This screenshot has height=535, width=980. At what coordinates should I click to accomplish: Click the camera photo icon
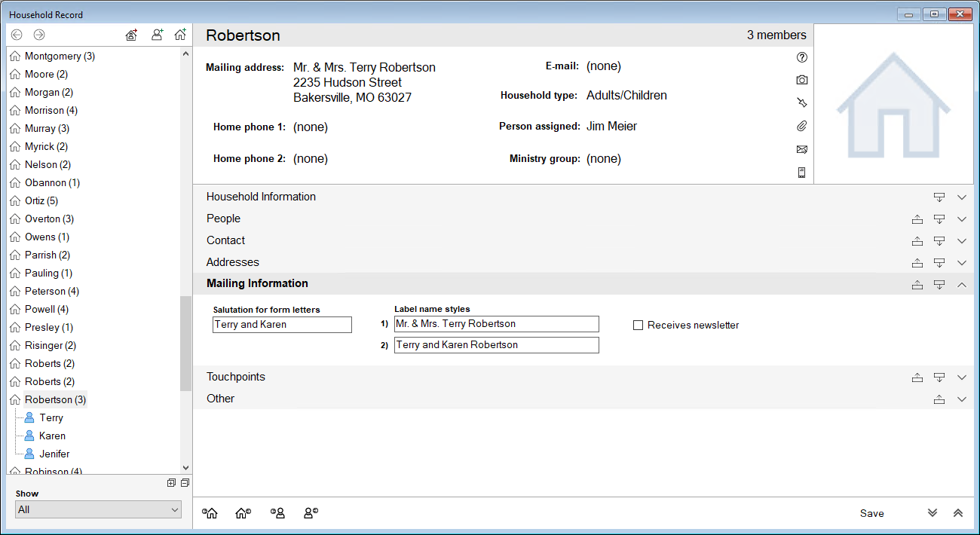(801, 80)
